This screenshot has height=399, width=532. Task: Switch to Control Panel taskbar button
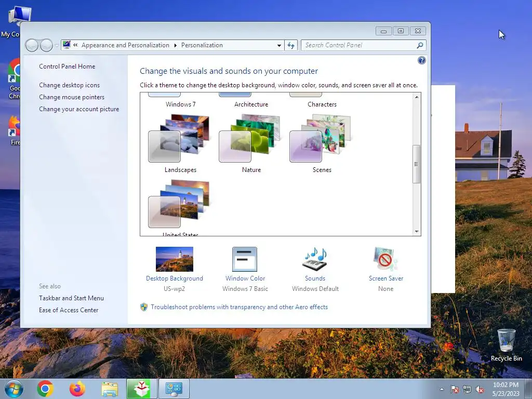click(174, 389)
